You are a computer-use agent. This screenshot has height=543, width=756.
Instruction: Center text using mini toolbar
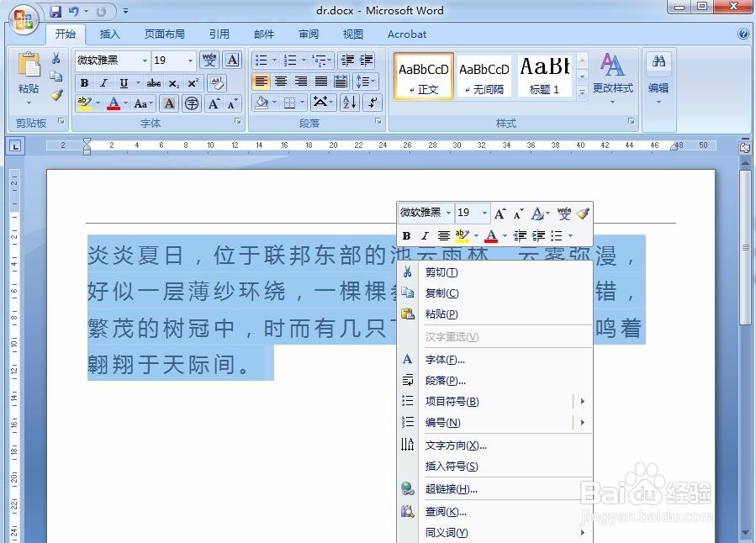click(x=443, y=235)
